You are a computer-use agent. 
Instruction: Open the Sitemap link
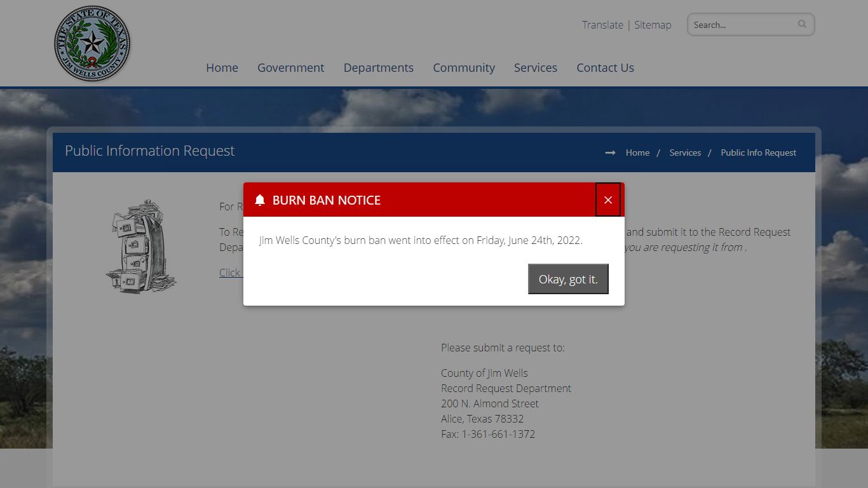(653, 25)
